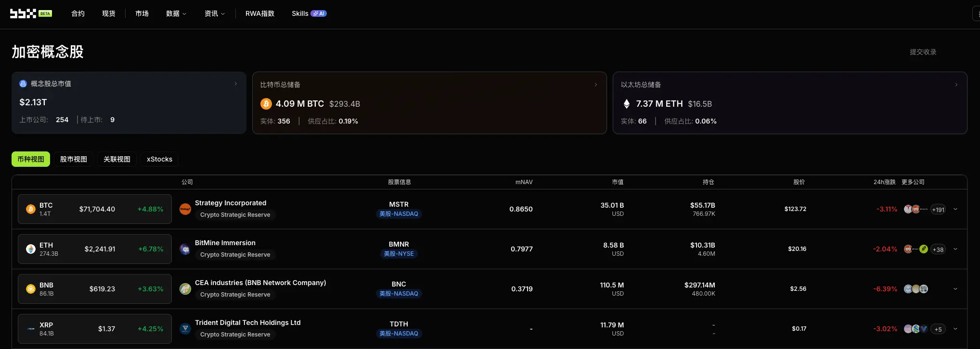Viewport: 980px width, 349px height.
Task: Switch to the xStocks tab
Action: tap(159, 159)
